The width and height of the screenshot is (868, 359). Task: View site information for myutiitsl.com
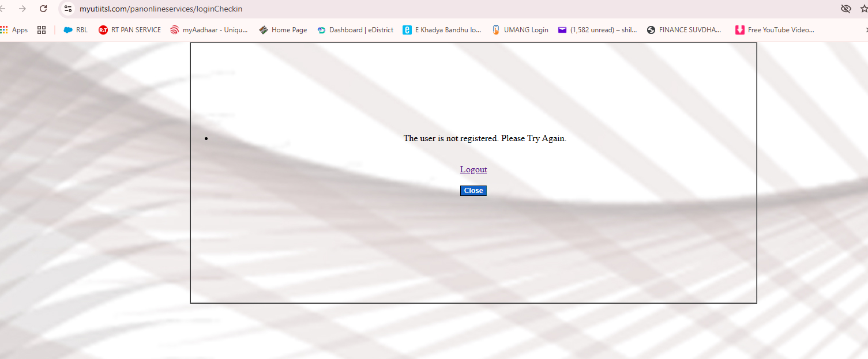point(68,9)
